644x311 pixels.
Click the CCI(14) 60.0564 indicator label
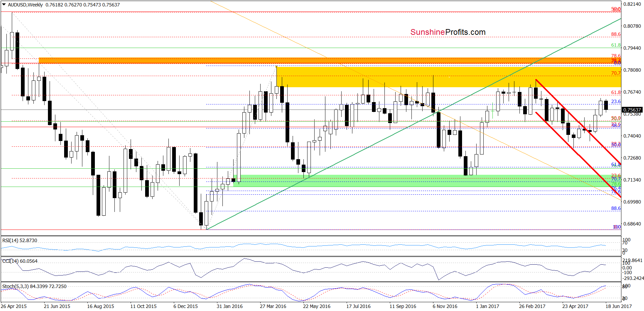[20, 261]
